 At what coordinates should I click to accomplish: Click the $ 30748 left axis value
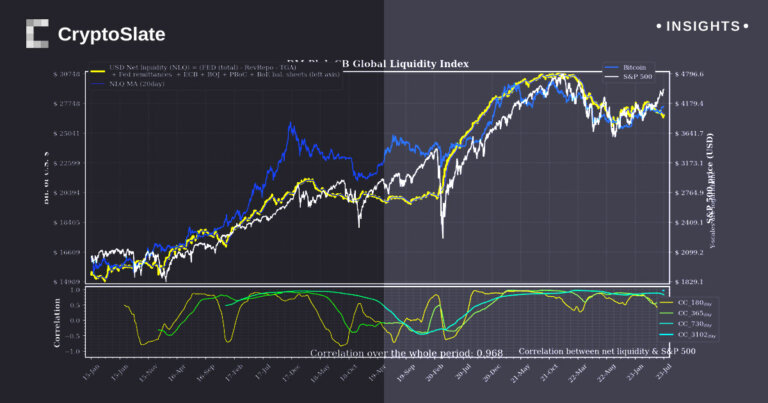(67, 74)
